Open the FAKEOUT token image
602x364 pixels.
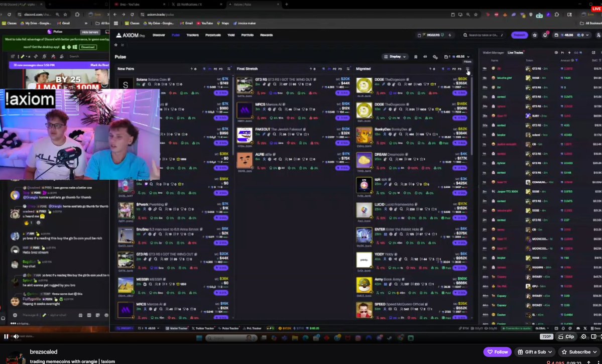point(245,136)
